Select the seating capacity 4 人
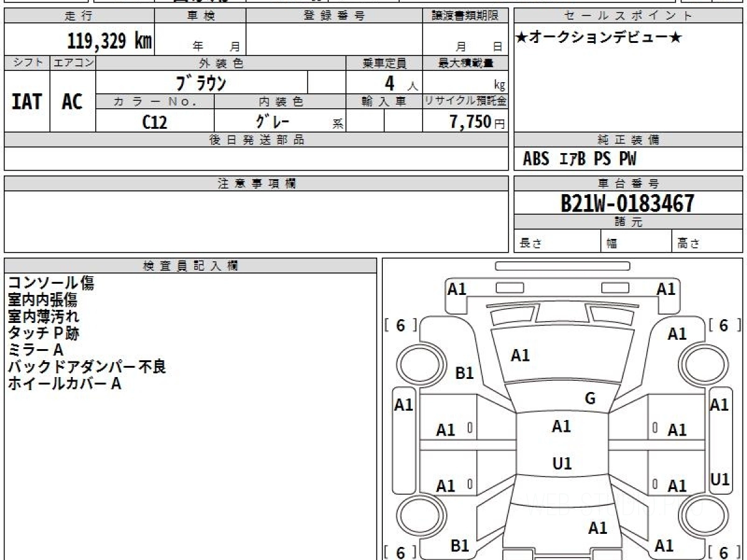 coord(401,83)
